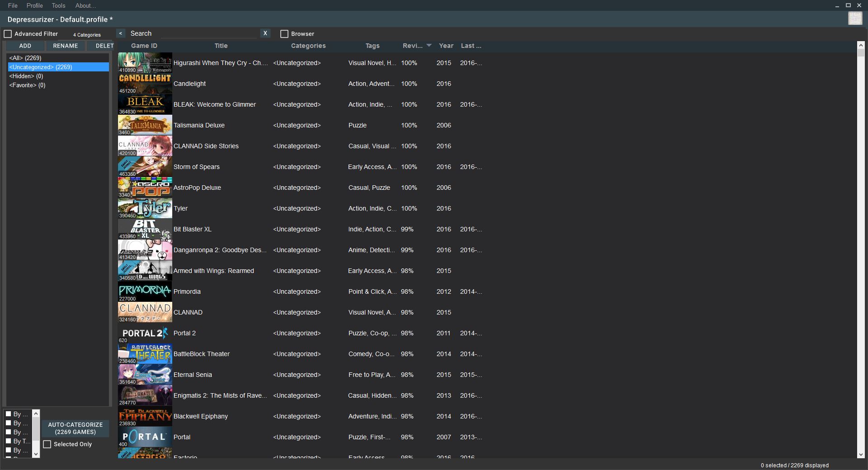Click autocat list scrollbar up arrow
Image resolution: width=868 pixels, height=470 pixels.
pos(36,414)
